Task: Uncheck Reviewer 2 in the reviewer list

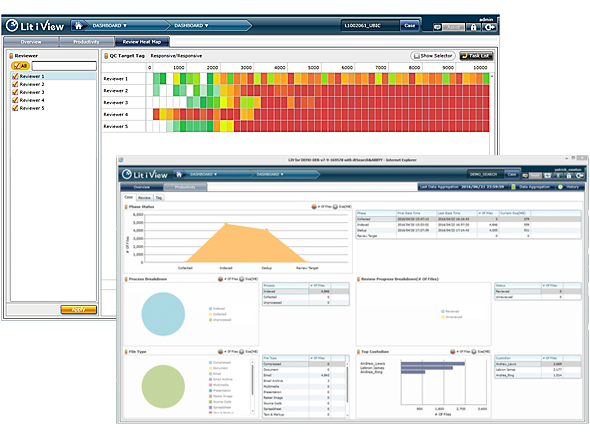Action: tap(15, 84)
